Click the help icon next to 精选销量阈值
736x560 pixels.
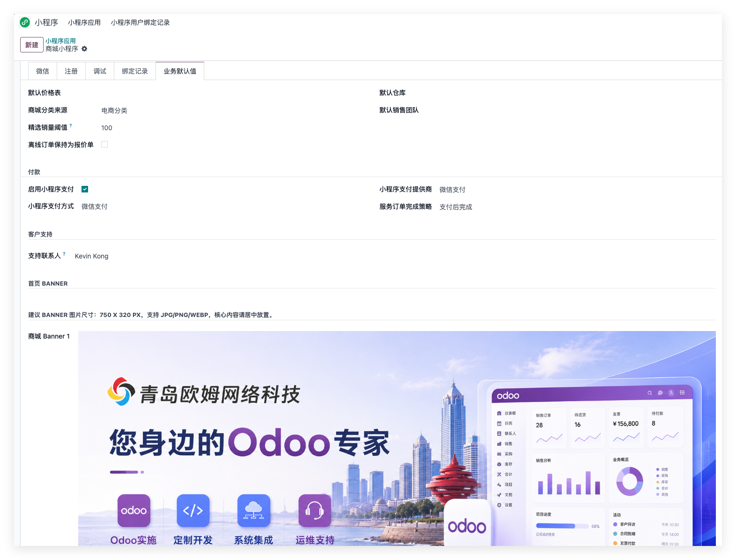pyautogui.click(x=71, y=125)
